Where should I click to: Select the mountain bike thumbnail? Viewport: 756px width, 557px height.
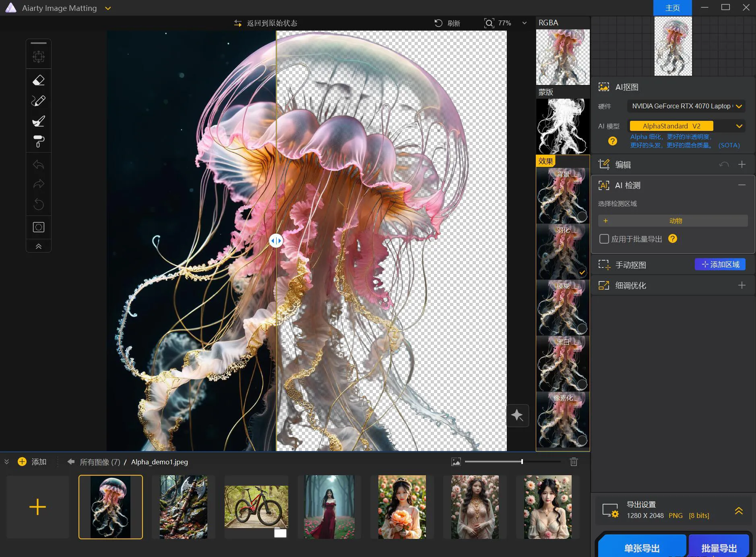pos(256,507)
